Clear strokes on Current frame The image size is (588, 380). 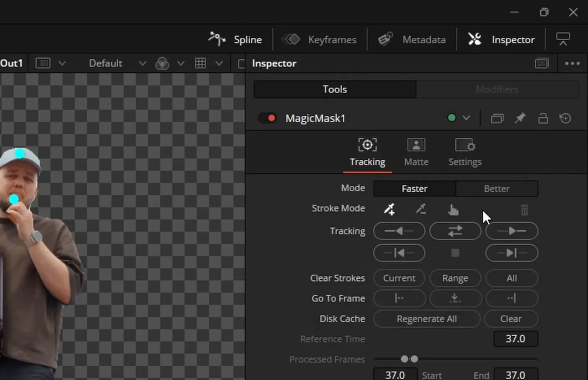point(399,278)
